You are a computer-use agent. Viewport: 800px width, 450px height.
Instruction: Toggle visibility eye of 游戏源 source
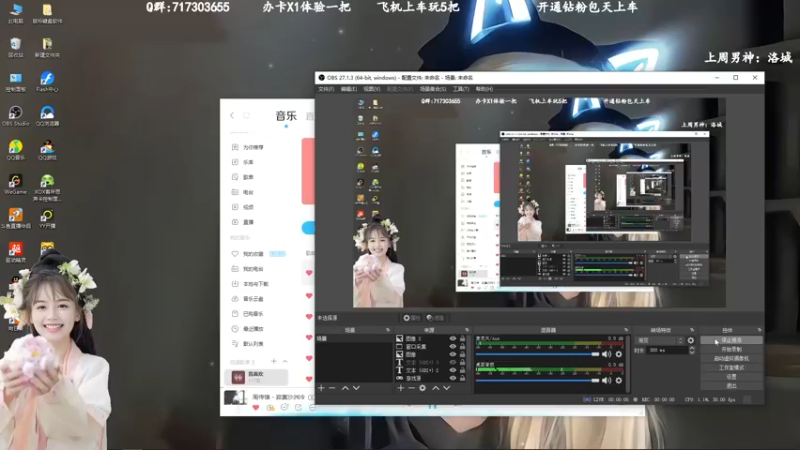coord(453,378)
